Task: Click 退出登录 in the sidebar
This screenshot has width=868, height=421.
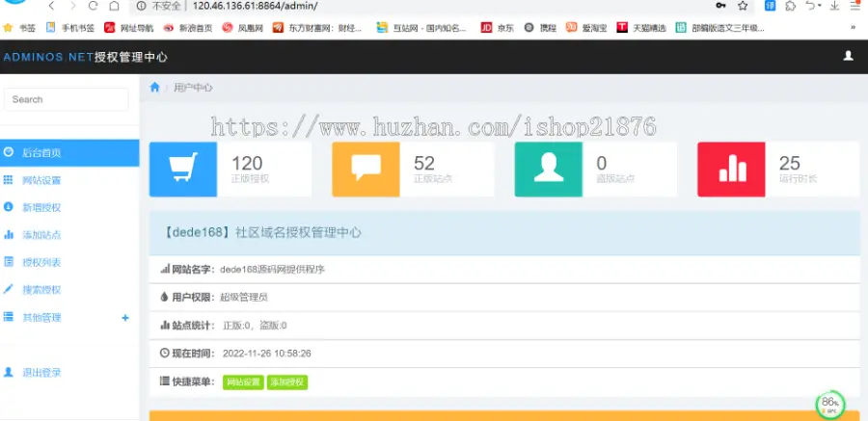Action: [x=69, y=372]
